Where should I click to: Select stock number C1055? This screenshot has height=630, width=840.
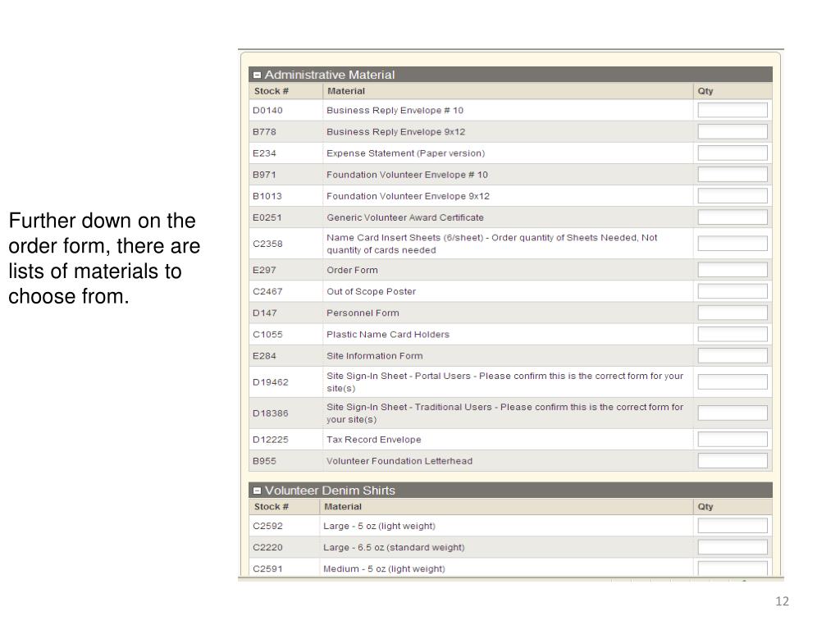(267, 335)
